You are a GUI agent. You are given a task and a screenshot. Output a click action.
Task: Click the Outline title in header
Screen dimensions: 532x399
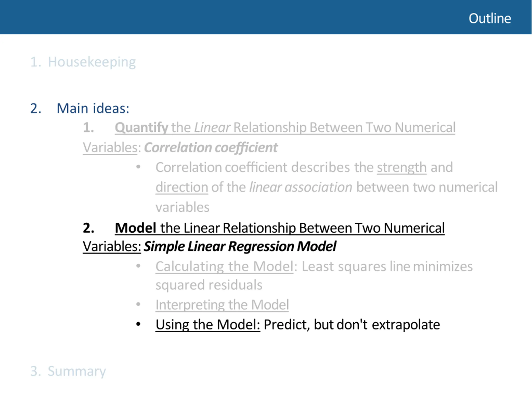point(490,18)
